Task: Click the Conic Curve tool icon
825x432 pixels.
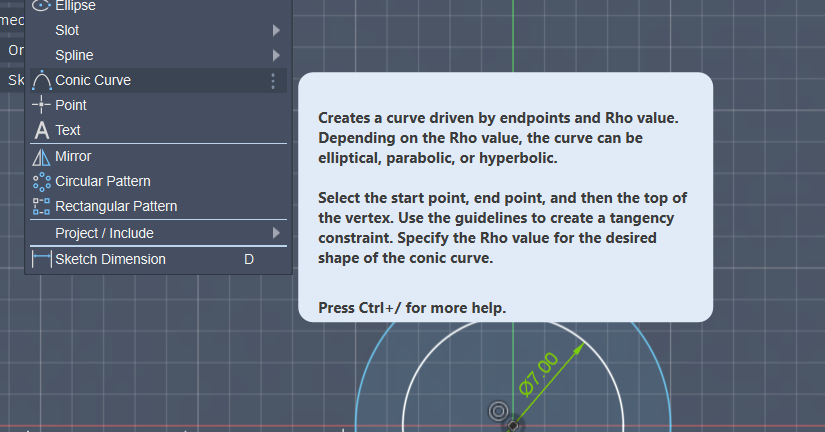Action: (x=42, y=80)
